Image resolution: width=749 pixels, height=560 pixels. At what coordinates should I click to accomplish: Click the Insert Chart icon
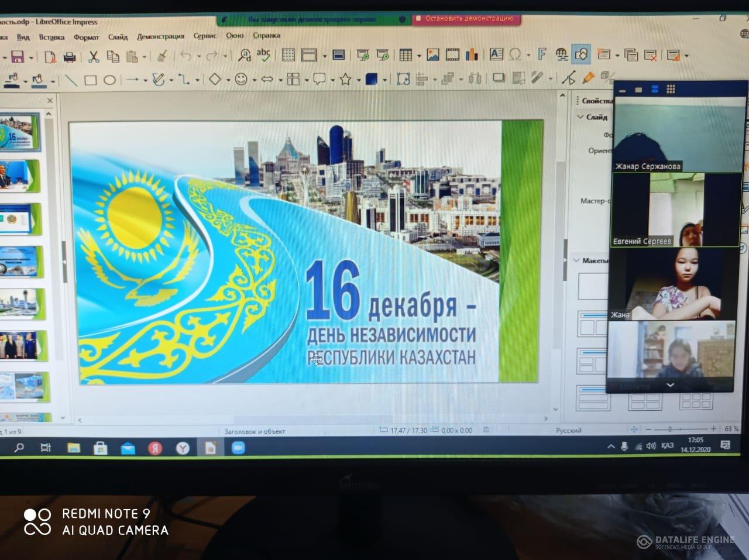(x=472, y=55)
